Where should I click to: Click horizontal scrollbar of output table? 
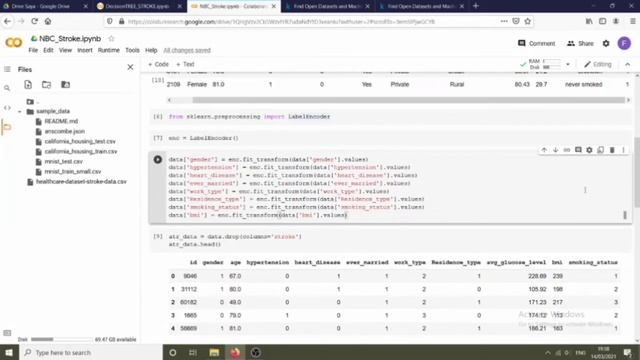(408, 100)
